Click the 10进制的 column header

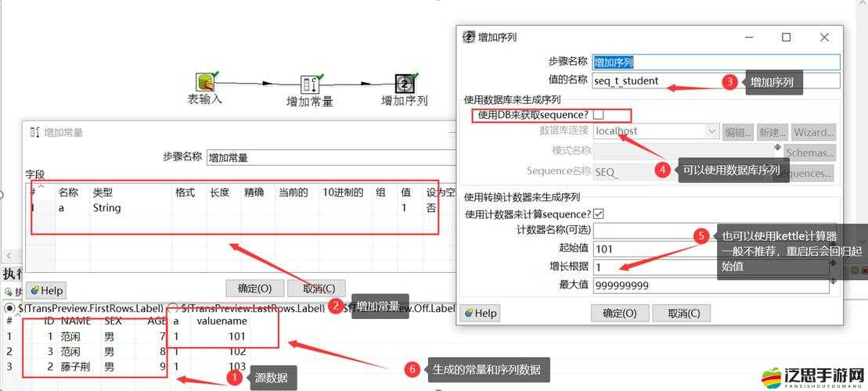pyautogui.click(x=345, y=192)
